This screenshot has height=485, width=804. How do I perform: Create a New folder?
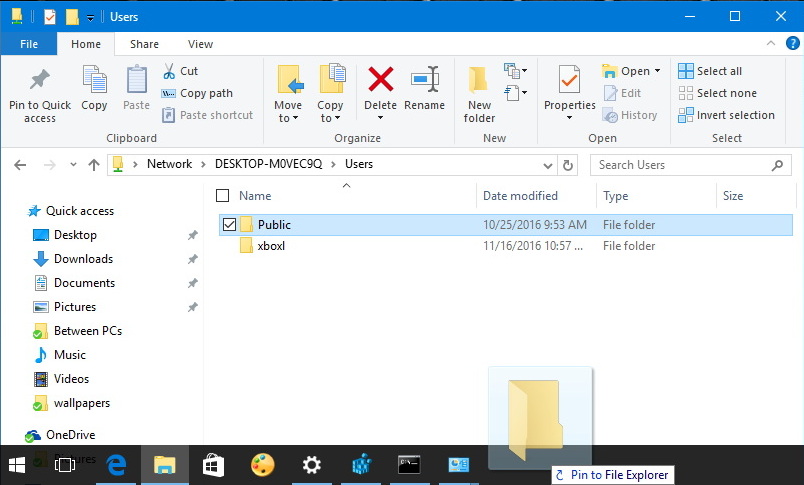[x=479, y=95]
